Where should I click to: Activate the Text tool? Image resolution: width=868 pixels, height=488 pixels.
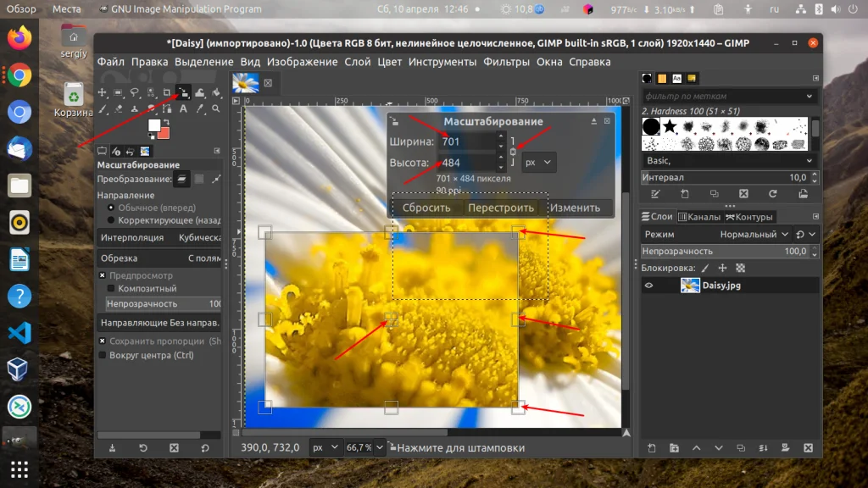coord(184,109)
